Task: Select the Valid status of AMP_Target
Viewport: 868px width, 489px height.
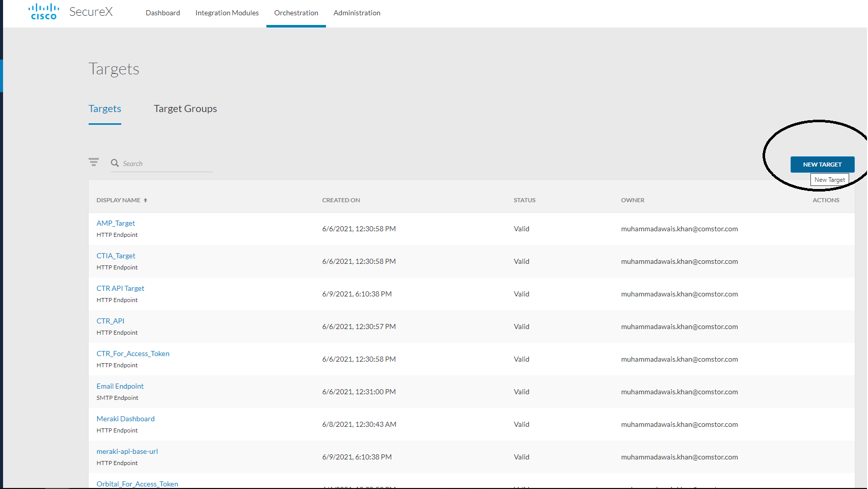Action: tap(522, 229)
